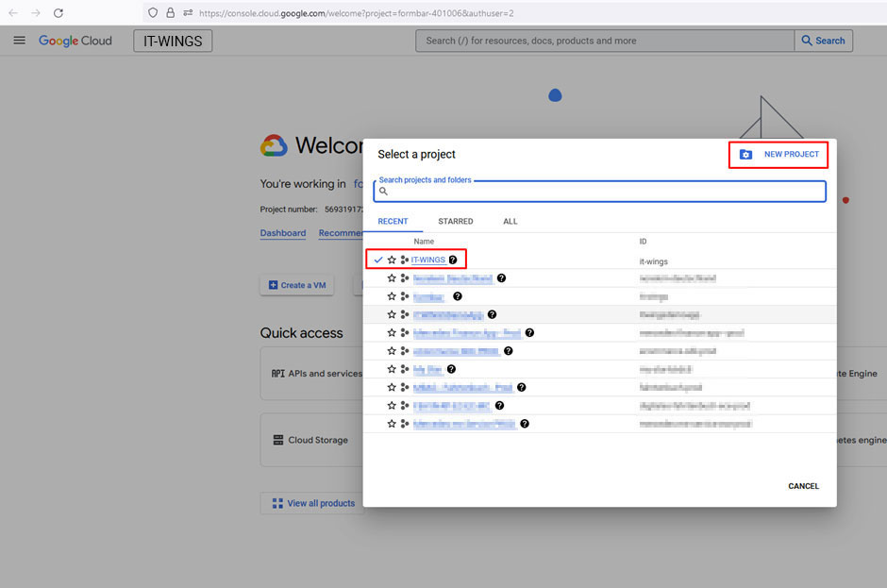The width and height of the screenshot is (887, 588).
Task: Click the site permissions icon in address bar
Action: pos(188,12)
